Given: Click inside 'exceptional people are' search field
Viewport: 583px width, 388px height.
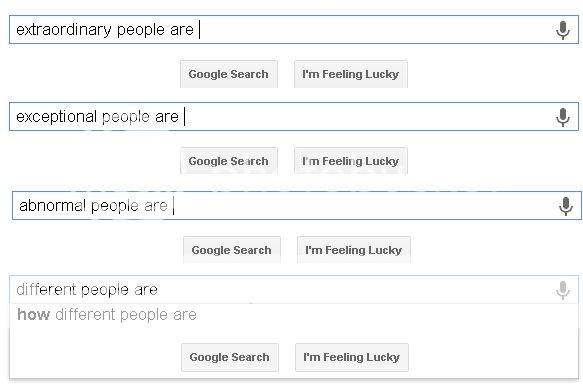Looking at the screenshot, I should 294,117.
